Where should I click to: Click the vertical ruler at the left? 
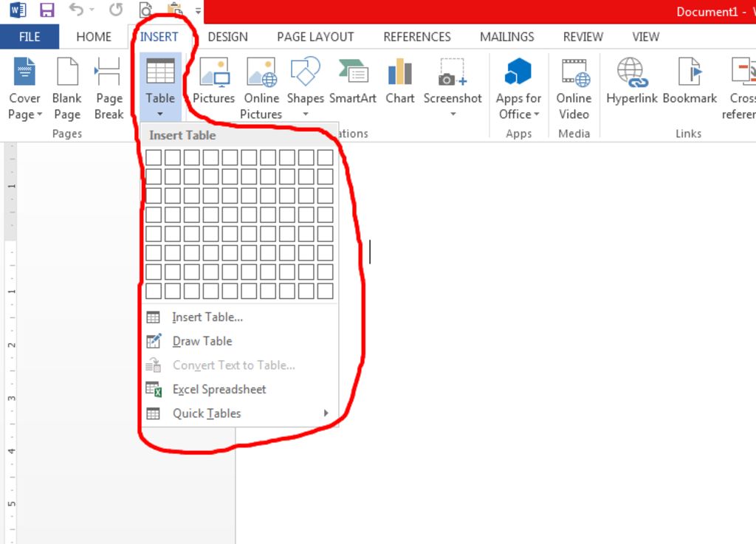(x=10, y=343)
